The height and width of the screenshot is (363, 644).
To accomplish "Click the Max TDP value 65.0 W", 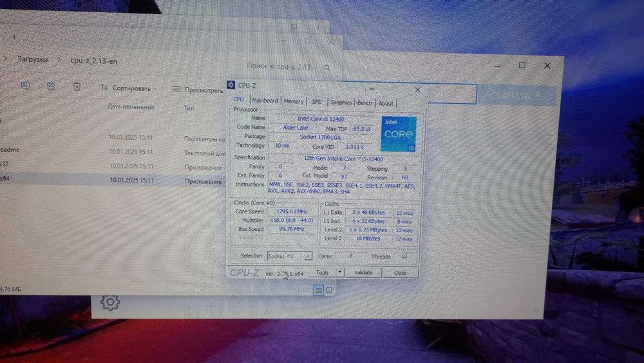I will [361, 129].
